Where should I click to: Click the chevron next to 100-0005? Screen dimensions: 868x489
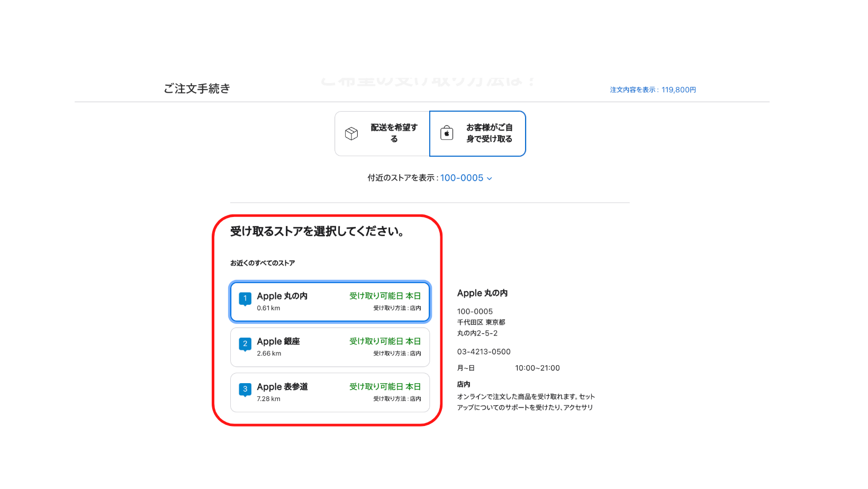click(490, 179)
